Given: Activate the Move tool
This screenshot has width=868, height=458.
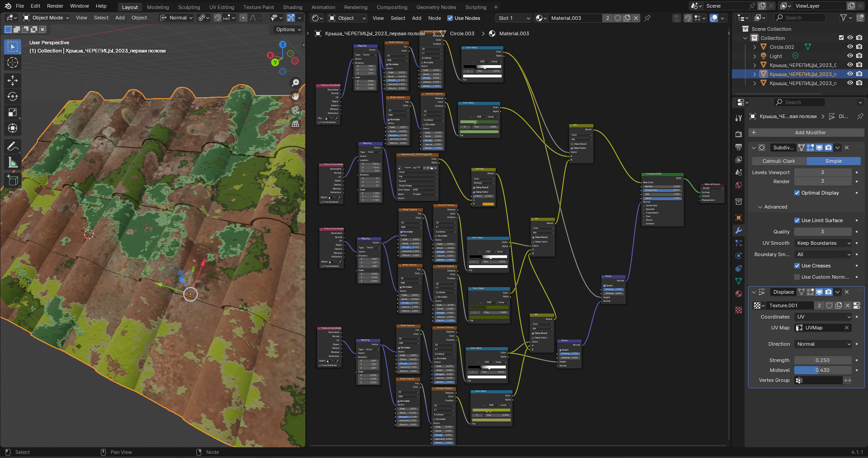Looking at the screenshot, I should (x=13, y=81).
